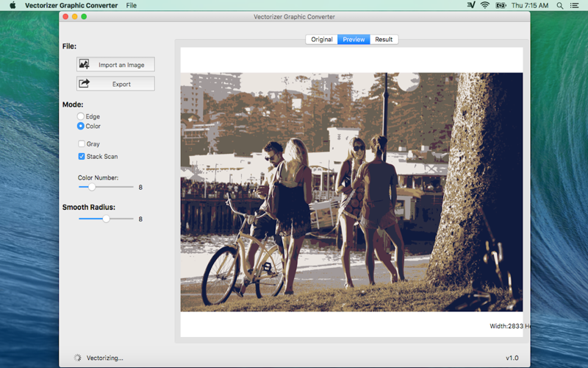This screenshot has height=368, width=588.
Task: Select the Preview tab
Action: point(354,39)
